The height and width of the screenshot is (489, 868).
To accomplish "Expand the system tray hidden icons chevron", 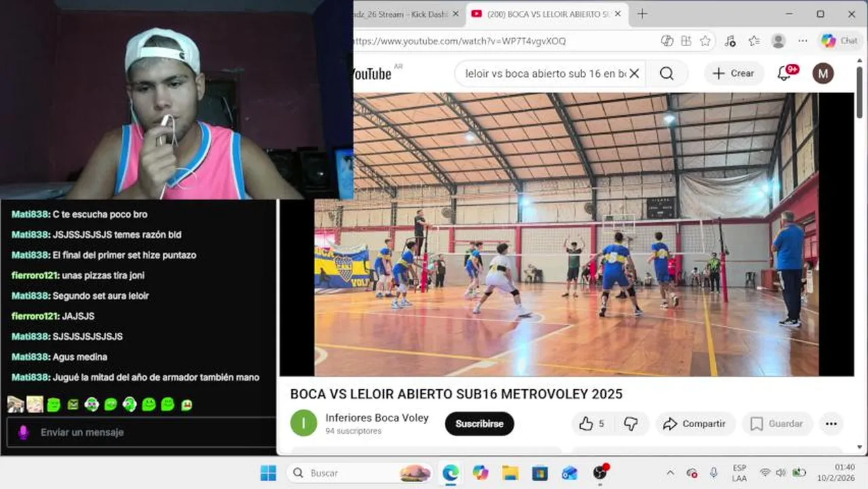I will coord(670,473).
